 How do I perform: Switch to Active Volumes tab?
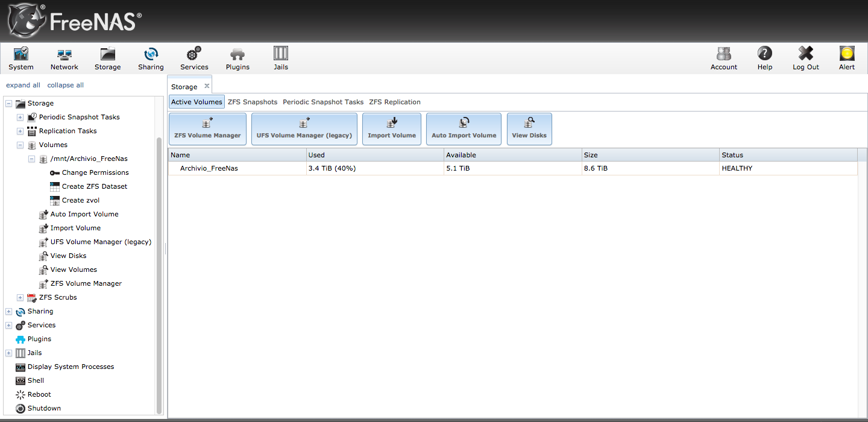click(197, 102)
